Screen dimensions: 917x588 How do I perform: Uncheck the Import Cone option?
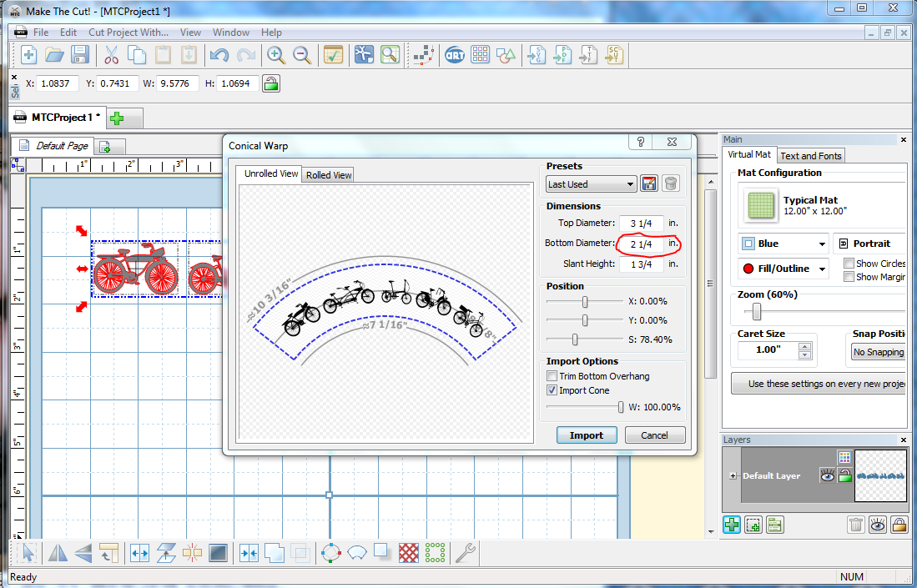click(552, 389)
